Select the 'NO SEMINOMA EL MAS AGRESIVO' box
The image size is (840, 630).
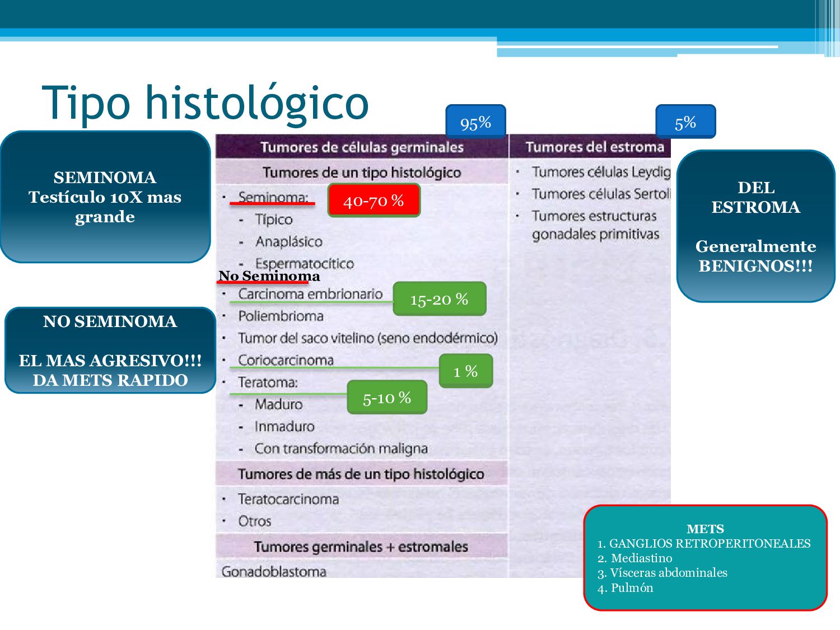tap(110, 351)
